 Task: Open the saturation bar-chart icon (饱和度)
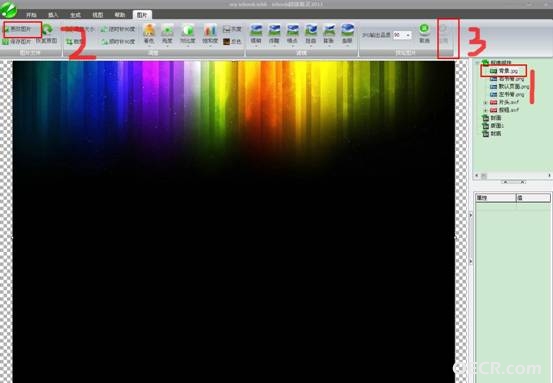[x=210, y=34]
